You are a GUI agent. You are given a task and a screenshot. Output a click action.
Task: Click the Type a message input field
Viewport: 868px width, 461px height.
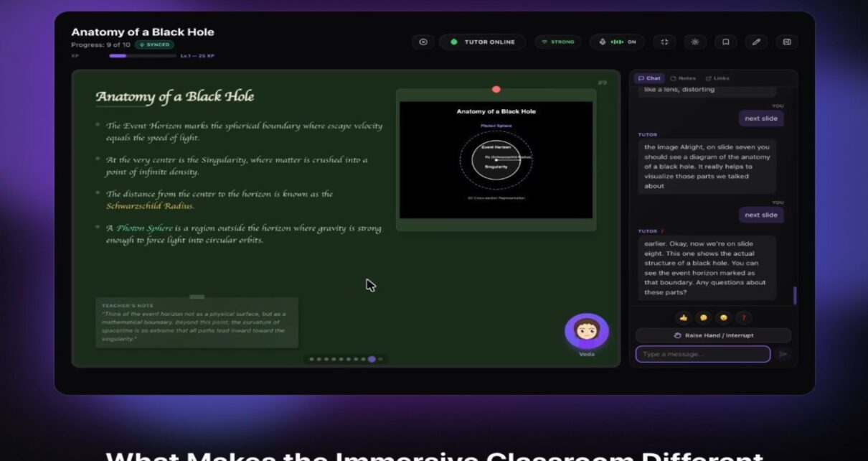pos(702,354)
